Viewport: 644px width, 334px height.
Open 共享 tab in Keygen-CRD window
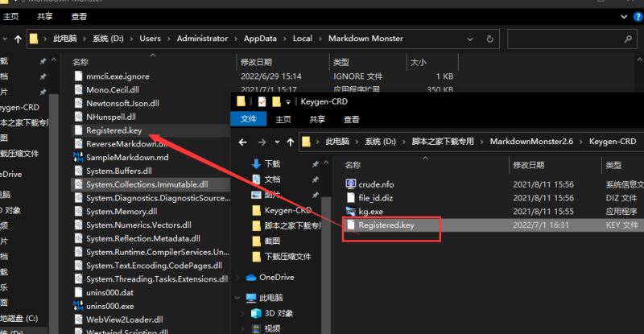point(317,119)
